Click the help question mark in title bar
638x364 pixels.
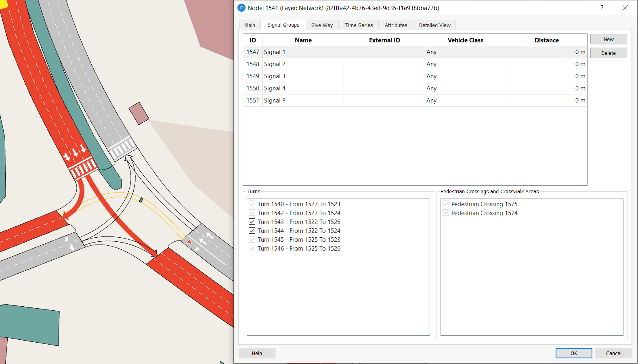pyautogui.click(x=602, y=8)
